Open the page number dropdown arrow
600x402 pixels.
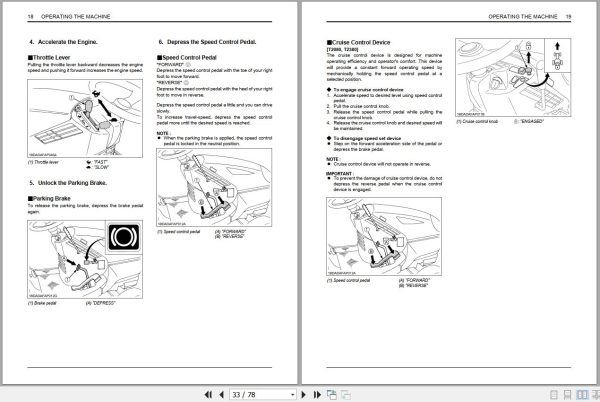[293, 394]
